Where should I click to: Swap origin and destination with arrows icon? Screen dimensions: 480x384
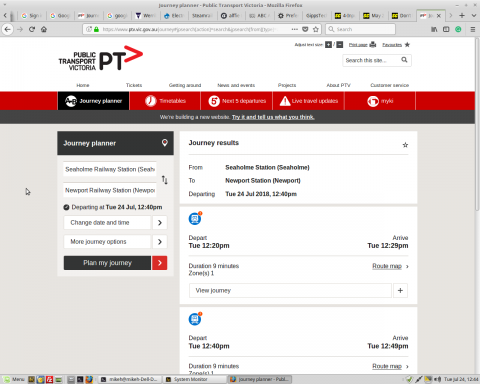[x=165, y=180]
